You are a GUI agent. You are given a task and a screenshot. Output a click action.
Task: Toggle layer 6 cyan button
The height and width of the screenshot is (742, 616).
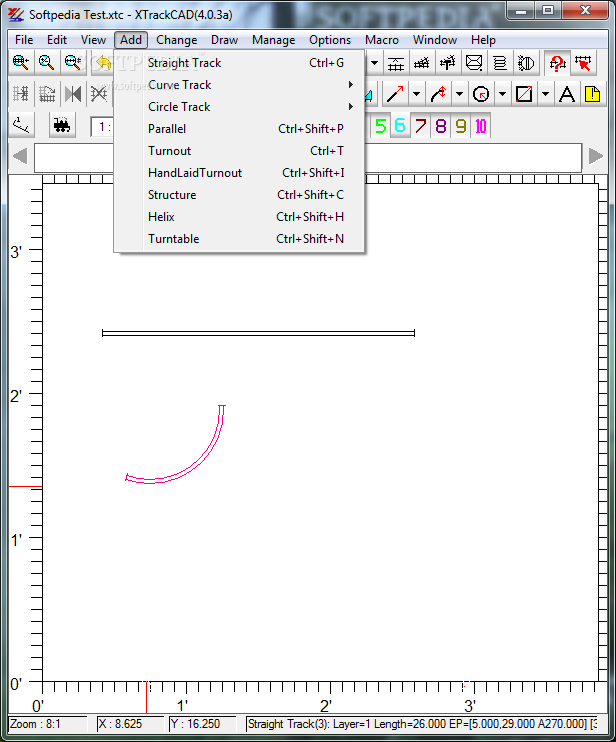coord(400,125)
